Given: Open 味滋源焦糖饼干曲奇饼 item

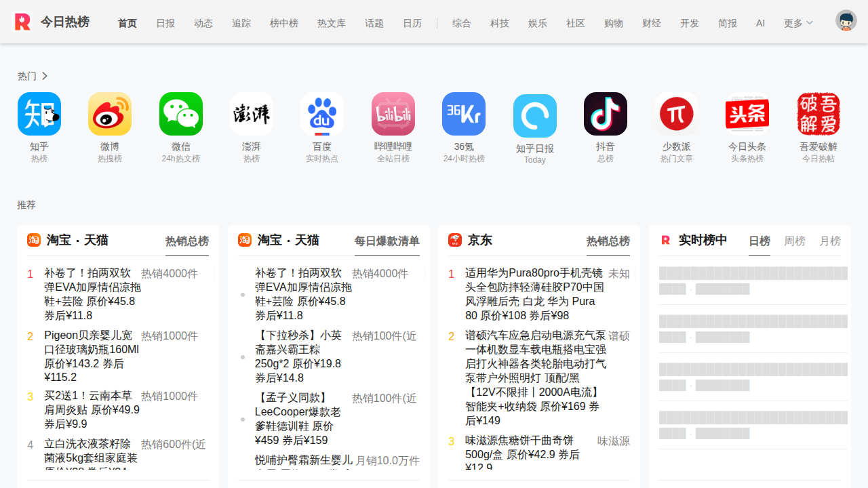Looking at the screenshot, I should pyautogui.click(x=522, y=453).
